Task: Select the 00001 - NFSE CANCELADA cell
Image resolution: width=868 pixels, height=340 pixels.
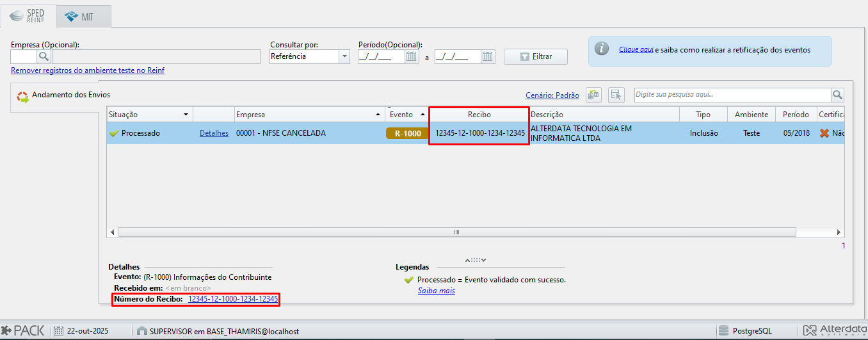Action: (x=309, y=133)
